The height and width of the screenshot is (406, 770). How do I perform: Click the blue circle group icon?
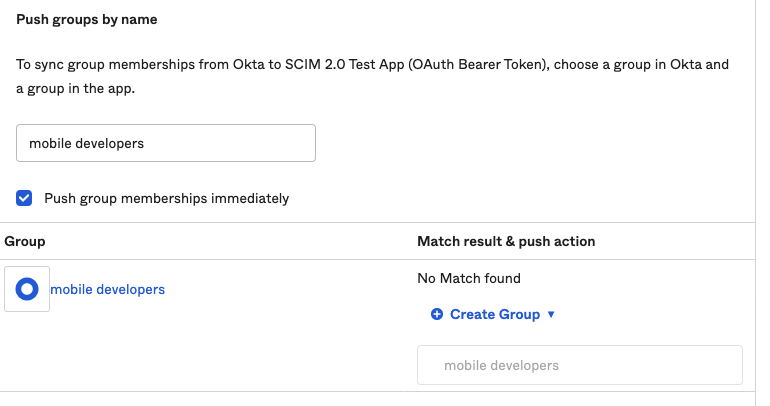coord(27,289)
